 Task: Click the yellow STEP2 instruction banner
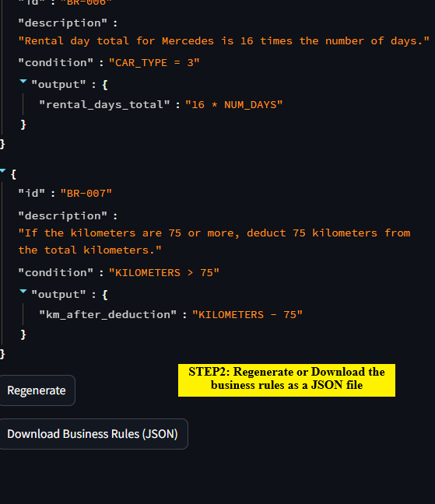[286, 380]
